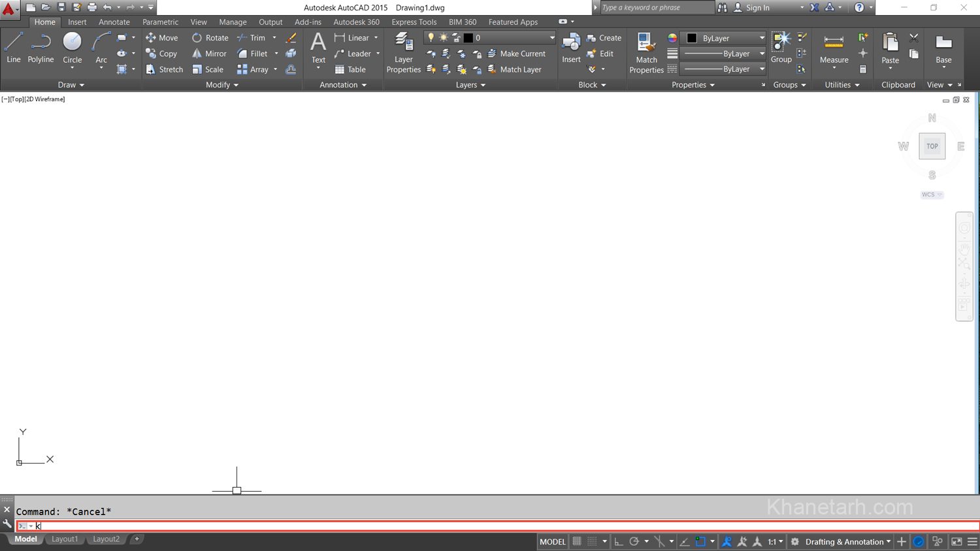Open Drafting & Annotation workspace dropdown
The image size is (980, 551).
click(x=847, y=542)
